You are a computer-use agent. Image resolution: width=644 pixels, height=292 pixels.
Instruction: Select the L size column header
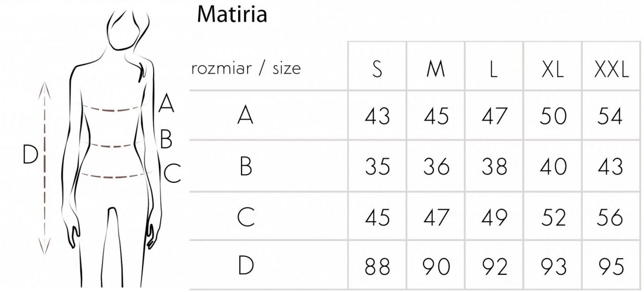pyautogui.click(x=493, y=70)
